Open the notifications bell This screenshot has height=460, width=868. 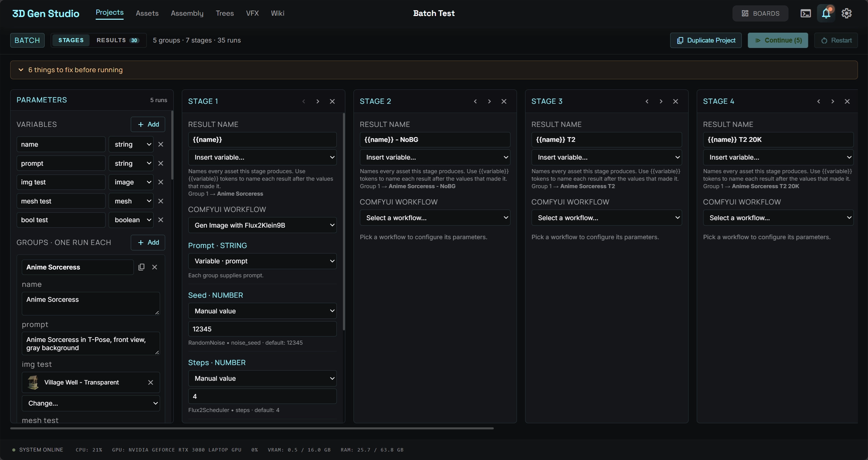826,13
